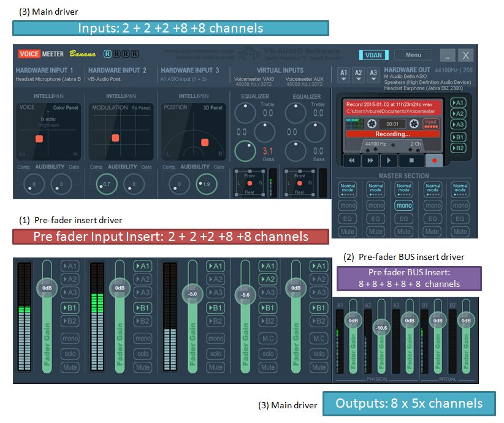504x423 pixels.
Task: Mute the Hardware Input 1 strip
Action: click(70, 367)
